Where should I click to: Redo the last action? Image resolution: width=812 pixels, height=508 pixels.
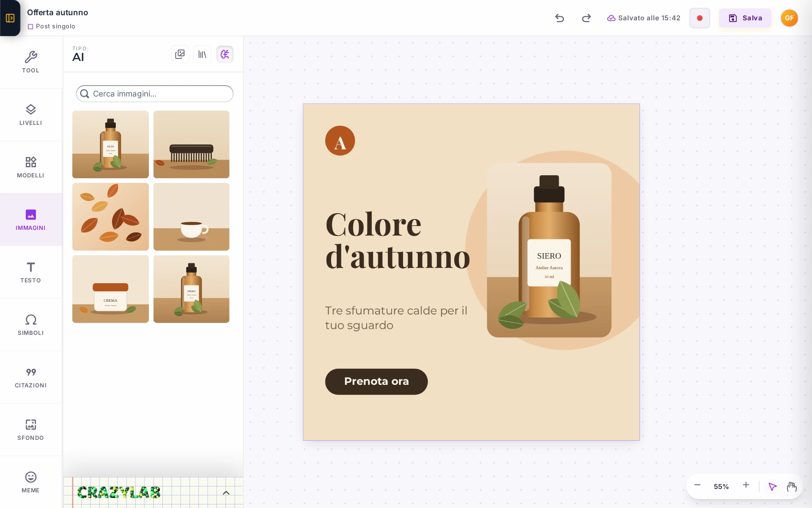(x=586, y=18)
